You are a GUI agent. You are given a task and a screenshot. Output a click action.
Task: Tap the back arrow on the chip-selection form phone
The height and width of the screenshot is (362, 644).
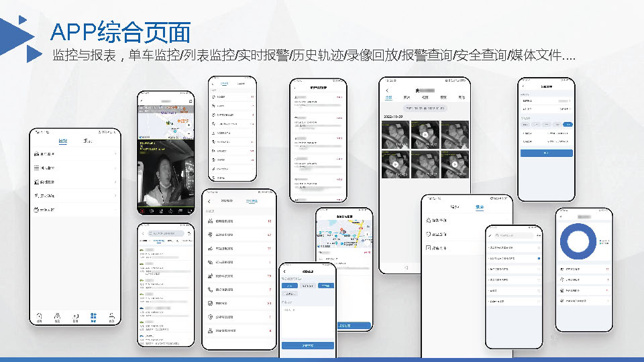pyautogui.click(x=284, y=271)
